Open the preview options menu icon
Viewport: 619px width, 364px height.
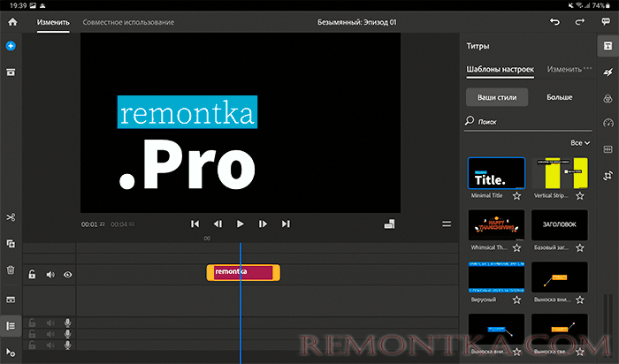pyautogui.click(x=447, y=224)
